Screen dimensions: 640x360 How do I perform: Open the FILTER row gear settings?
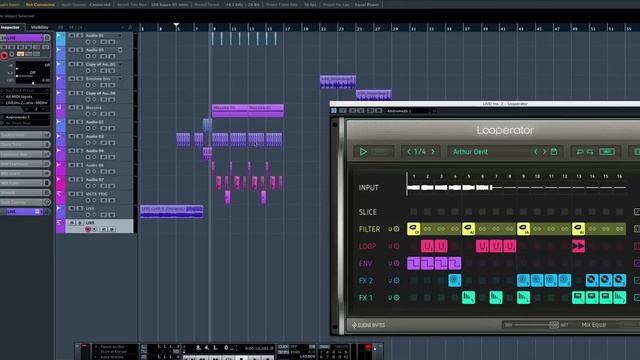click(x=396, y=229)
